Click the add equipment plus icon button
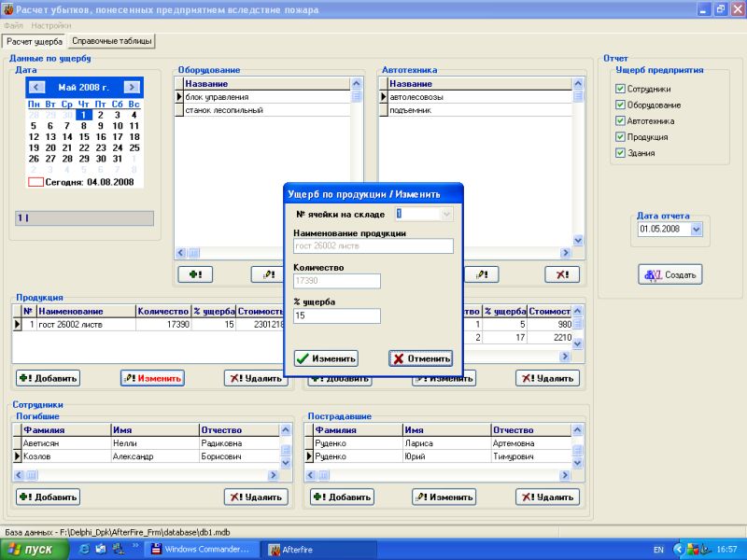Viewport: 747px width, 560px height. pos(195,274)
